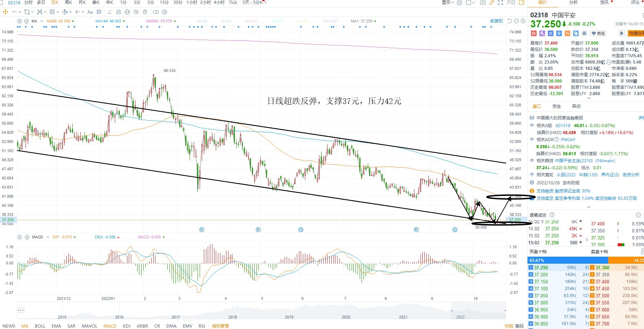Zoom in chart with plus circle

pyautogui.click(x=523, y=21)
